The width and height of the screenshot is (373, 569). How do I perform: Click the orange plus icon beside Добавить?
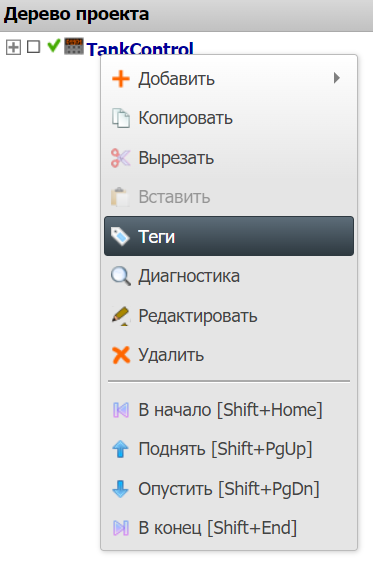coord(121,79)
